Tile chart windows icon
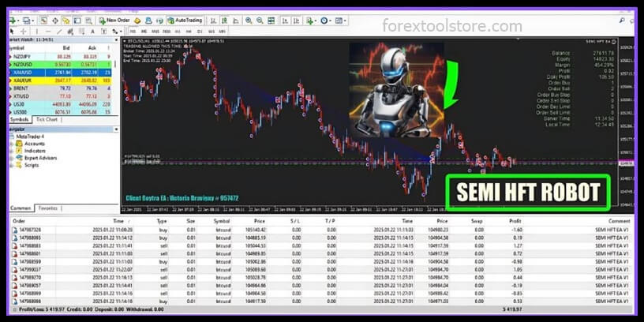This screenshot has height=322, width=644. tap(271, 21)
